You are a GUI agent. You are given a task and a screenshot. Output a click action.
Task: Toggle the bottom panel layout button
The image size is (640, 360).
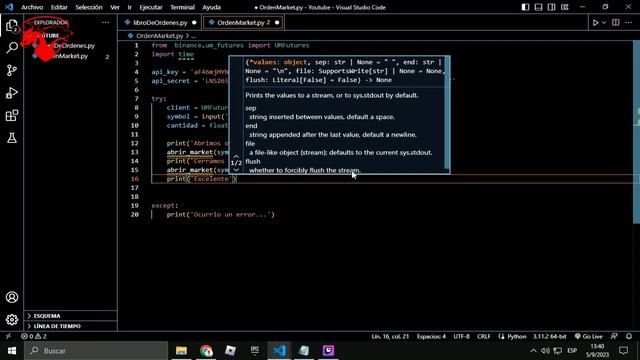tap(538, 7)
